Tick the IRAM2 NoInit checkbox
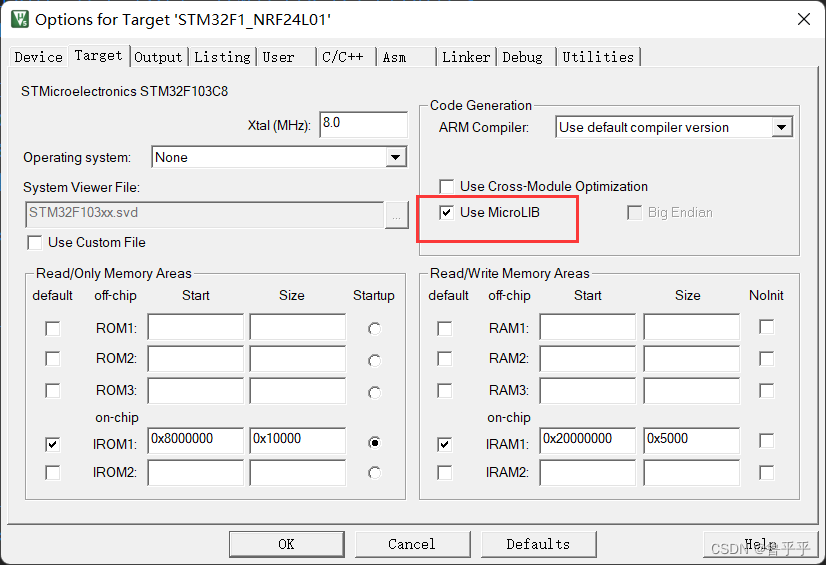 click(766, 472)
